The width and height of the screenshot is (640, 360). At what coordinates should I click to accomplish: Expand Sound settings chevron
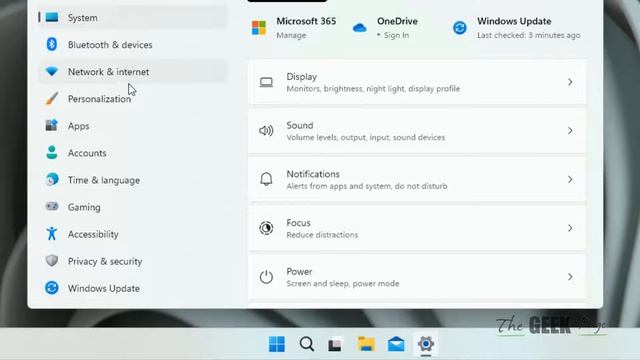pyautogui.click(x=570, y=131)
